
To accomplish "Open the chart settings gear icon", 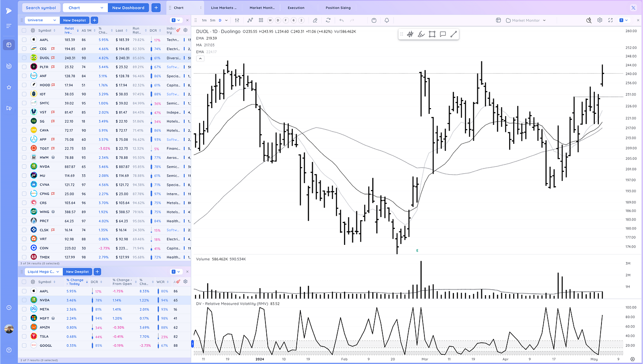I will point(600,20).
